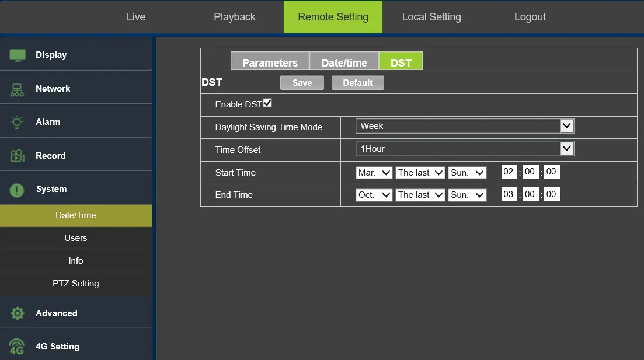Open the Local Setting tab

tap(431, 17)
